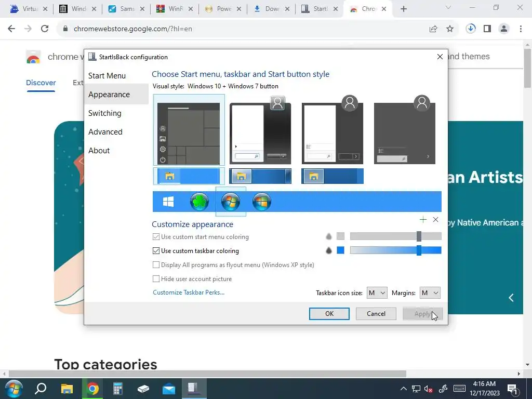
Task: Click the Apply button
Action: tap(422, 313)
